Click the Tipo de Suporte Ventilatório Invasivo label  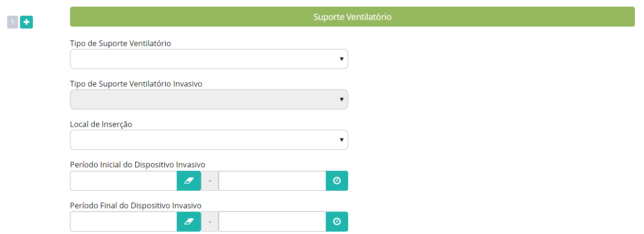pos(136,84)
